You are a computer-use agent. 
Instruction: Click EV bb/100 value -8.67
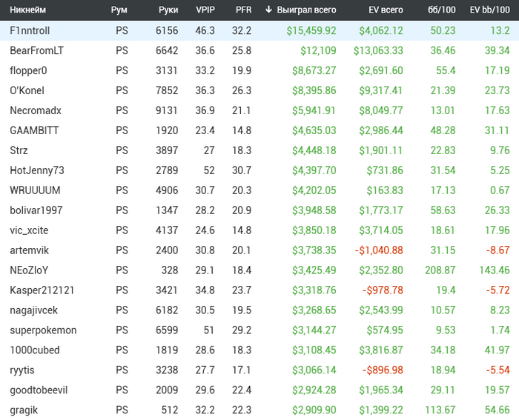[x=497, y=250]
